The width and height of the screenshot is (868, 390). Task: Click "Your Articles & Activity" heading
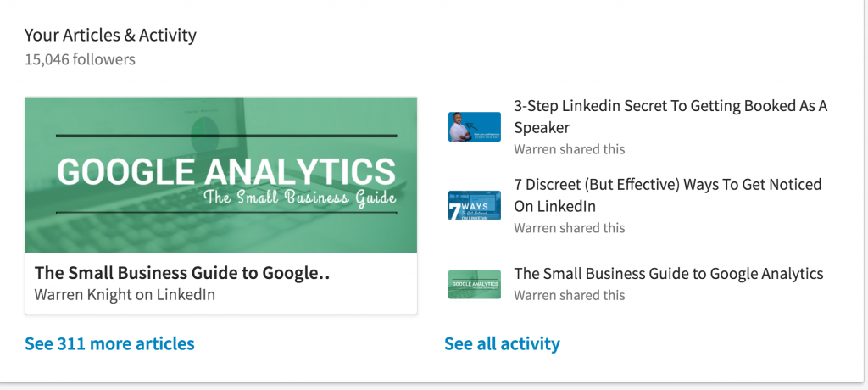110,36
